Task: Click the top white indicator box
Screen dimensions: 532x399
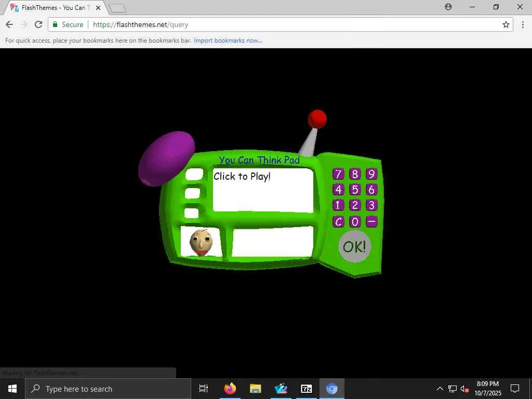Action: (x=194, y=175)
